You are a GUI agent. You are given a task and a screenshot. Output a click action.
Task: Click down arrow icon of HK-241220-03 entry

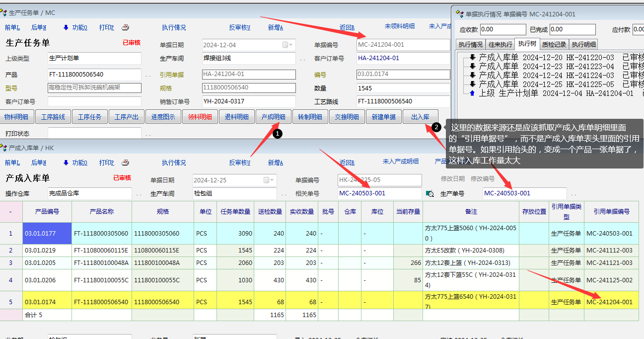pos(472,58)
